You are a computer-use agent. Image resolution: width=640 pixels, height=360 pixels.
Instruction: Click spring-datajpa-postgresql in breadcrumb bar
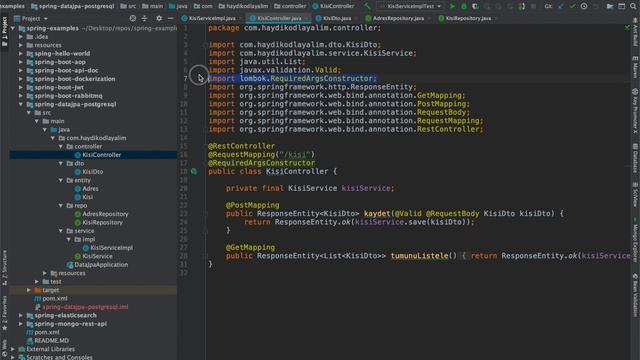click(x=73, y=6)
